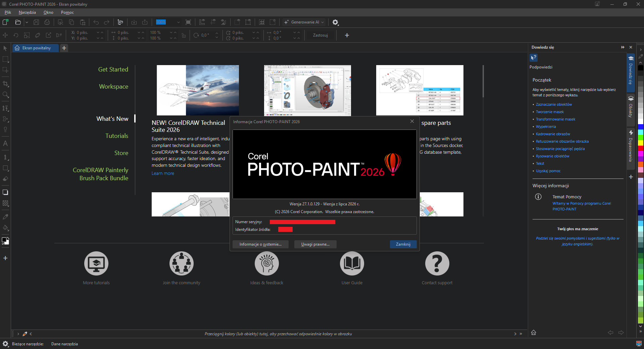This screenshot has width=644, height=349.
Task: Select the Eraser tool in toolbox
Action: click(5, 179)
